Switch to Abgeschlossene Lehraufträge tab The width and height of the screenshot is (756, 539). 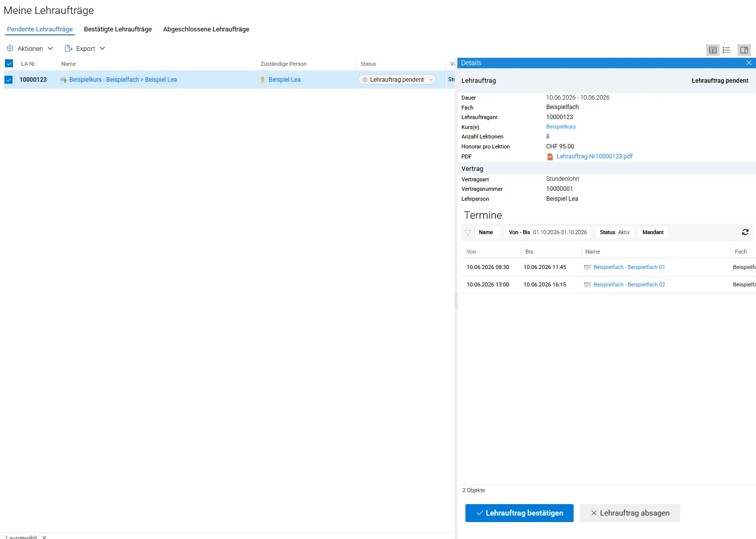point(206,29)
